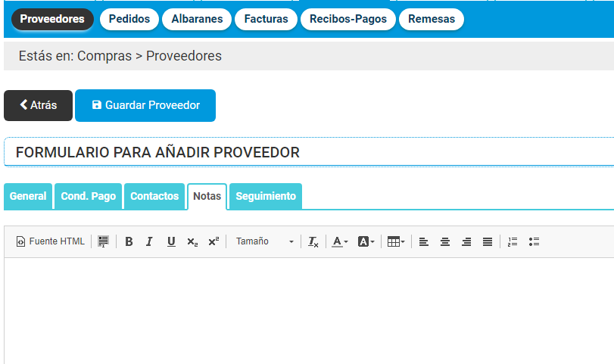Open the insert table dropdown
The width and height of the screenshot is (614, 364).
point(396,241)
